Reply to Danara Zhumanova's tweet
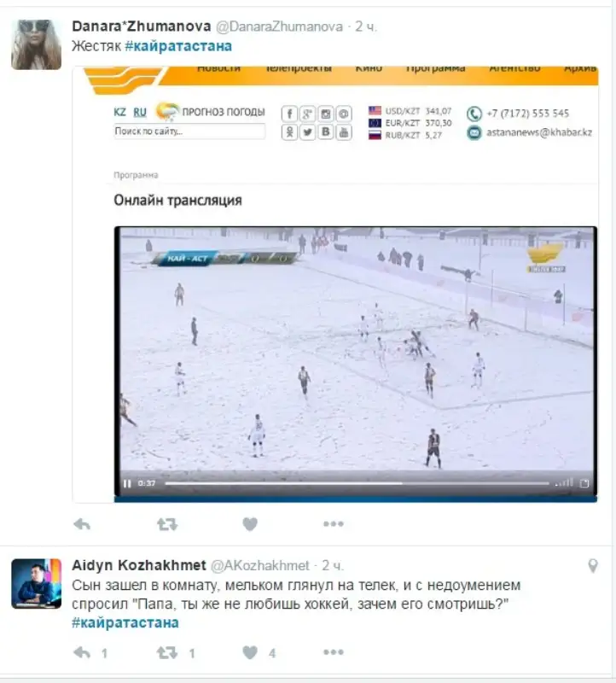Image resolution: width=616 pixels, height=683 pixels. tap(82, 524)
